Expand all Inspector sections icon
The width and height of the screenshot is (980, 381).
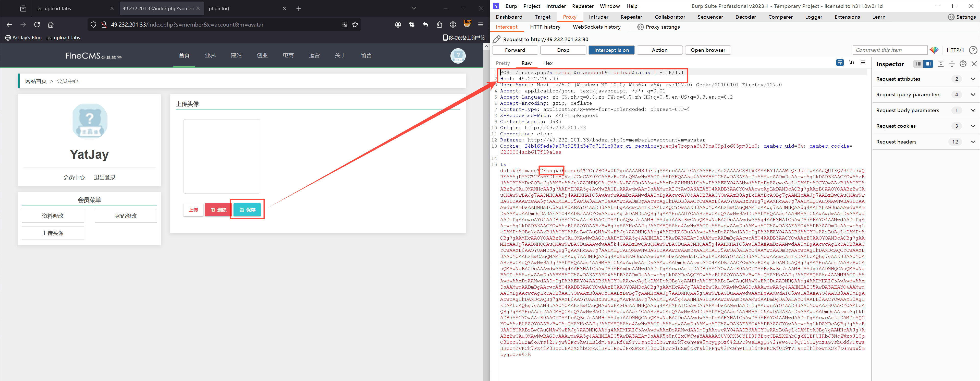941,64
